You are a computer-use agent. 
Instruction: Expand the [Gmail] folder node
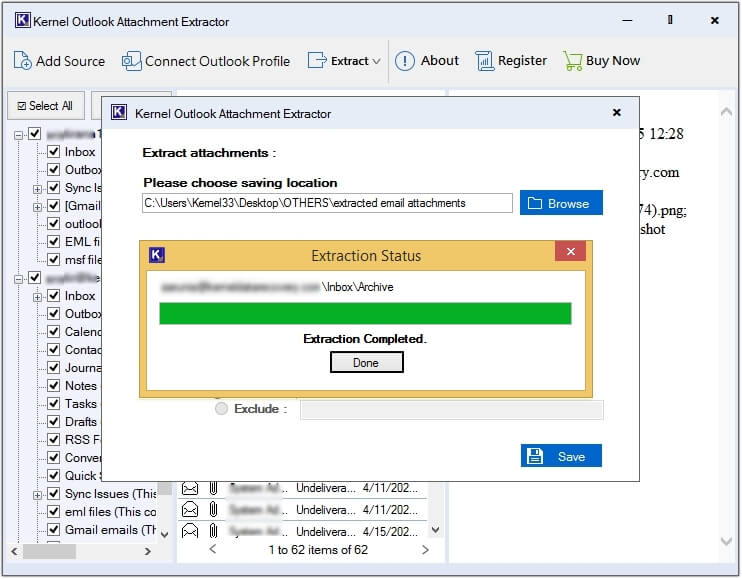(37, 207)
